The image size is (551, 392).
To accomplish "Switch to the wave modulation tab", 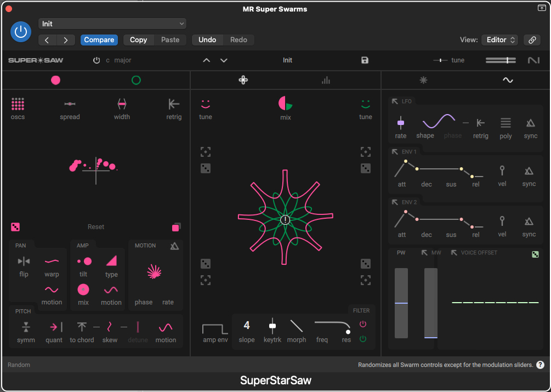I will [508, 80].
